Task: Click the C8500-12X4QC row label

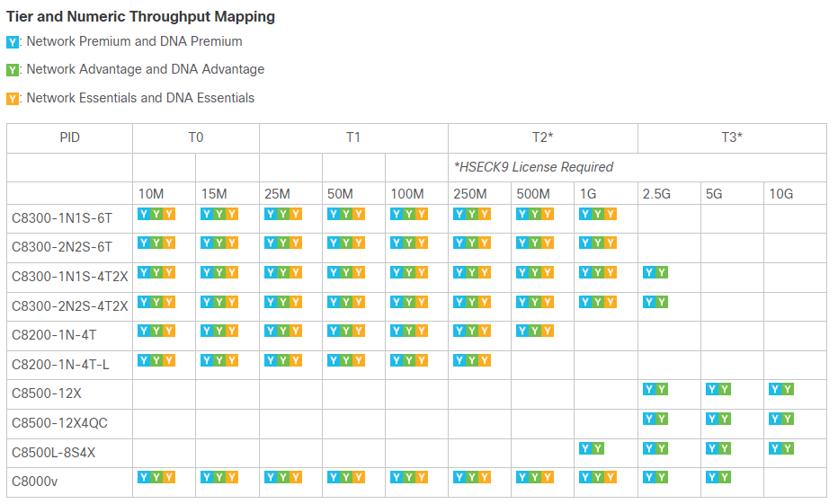Action: pyautogui.click(x=60, y=423)
